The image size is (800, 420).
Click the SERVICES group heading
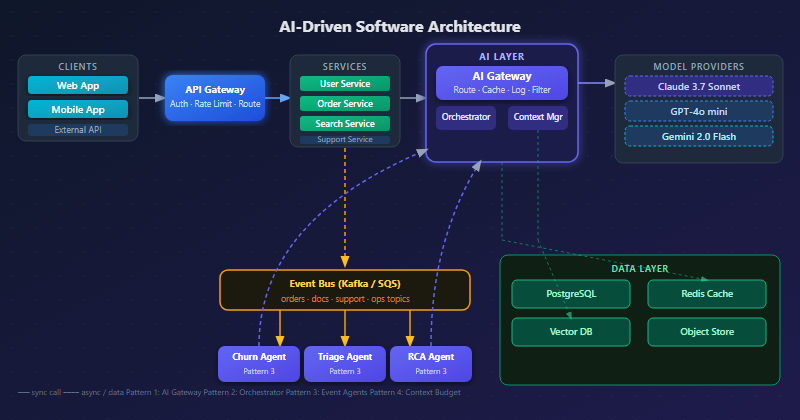point(344,67)
